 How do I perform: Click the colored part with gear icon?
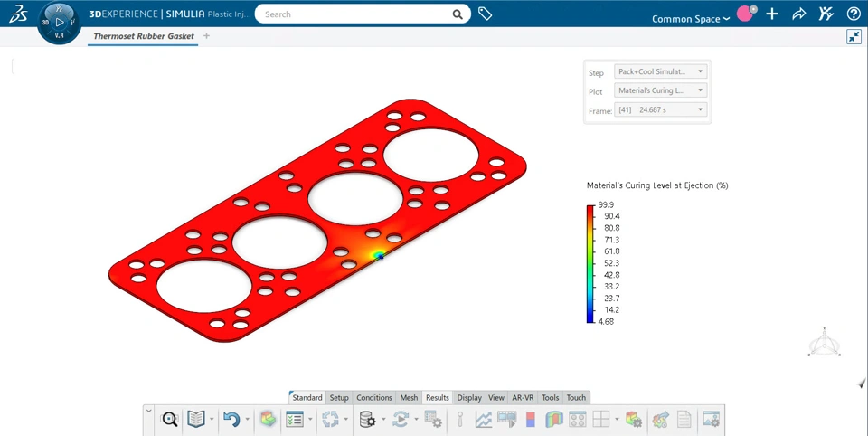click(x=633, y=420)
